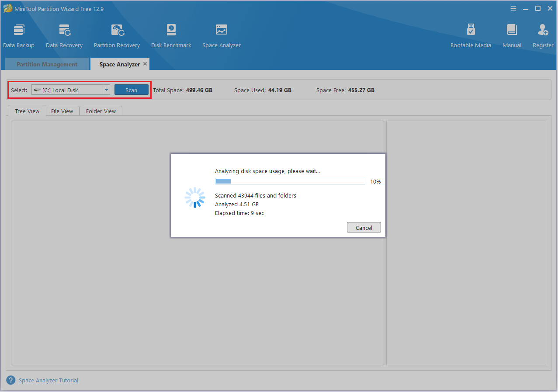Viewport: 558px width, 392px height.
Task: Open Space Analyzer from the toolbar
Action: (222, 36)
